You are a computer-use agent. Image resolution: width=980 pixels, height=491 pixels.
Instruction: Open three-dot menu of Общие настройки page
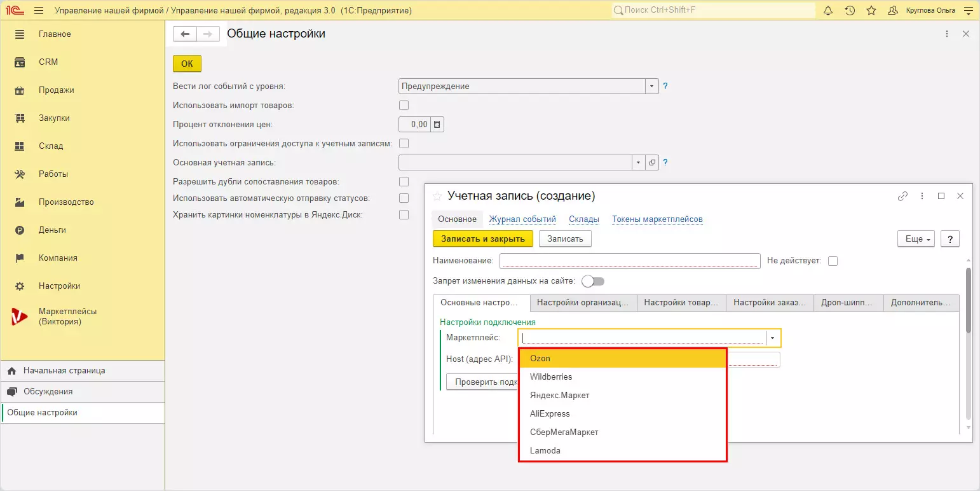(x=947, y=34)
